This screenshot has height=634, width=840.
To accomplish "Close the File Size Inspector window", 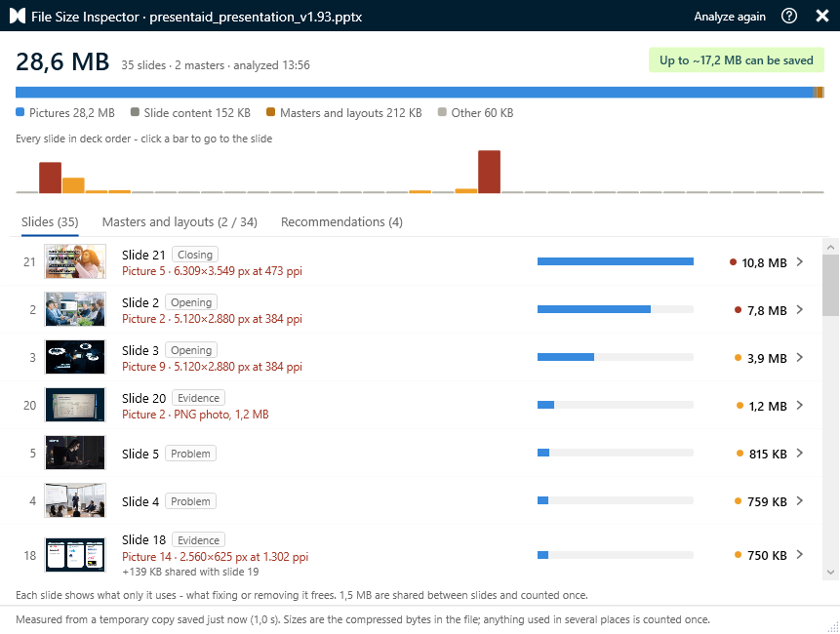I will (822, 16).
